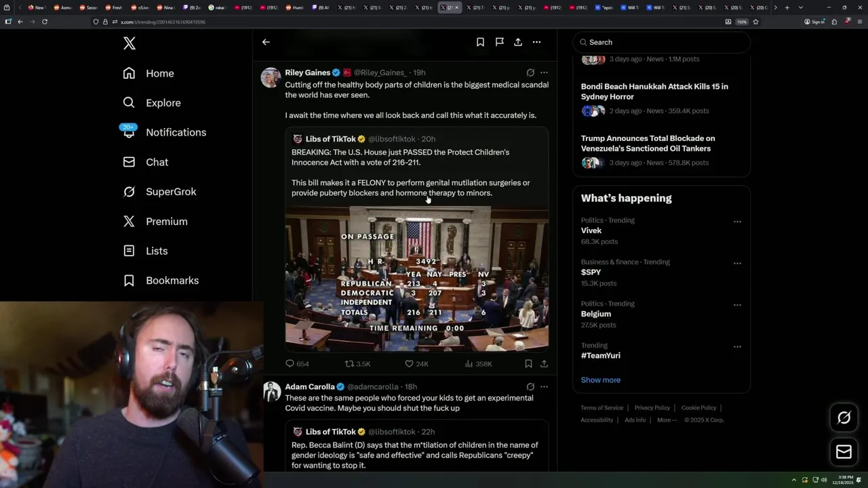868x488 pixels.
Task: Bookmark page with browser star icon
Action: pyautogui.click(x=755, y=22)
